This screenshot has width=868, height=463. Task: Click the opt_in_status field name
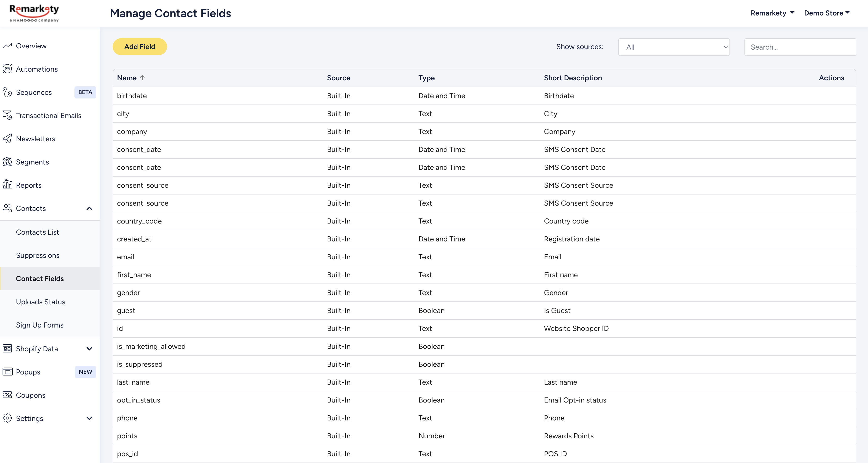(139, 400)
